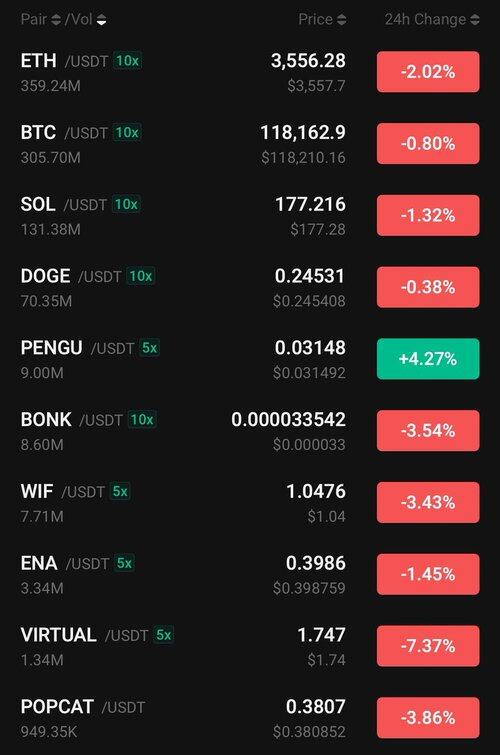
Task: Click the ETH 10x leverage badge
Action: click(127, 61)
